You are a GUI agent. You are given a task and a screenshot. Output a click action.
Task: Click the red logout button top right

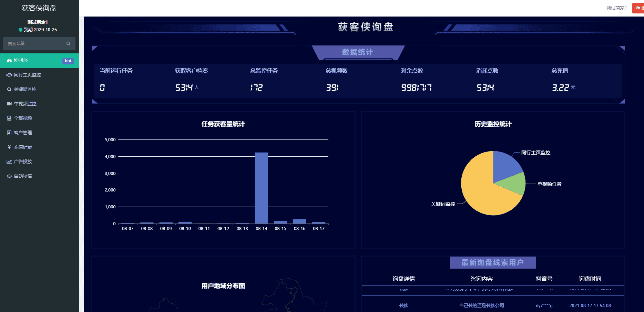pos(638,8)
